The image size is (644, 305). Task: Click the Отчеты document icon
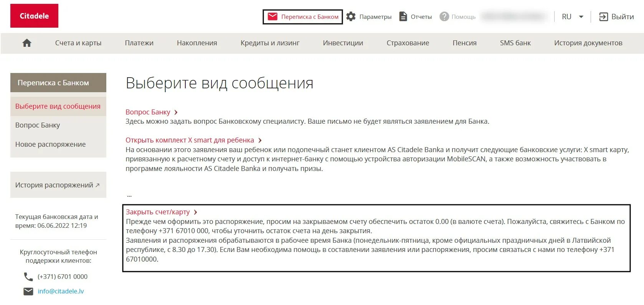(x=403, y=17)
